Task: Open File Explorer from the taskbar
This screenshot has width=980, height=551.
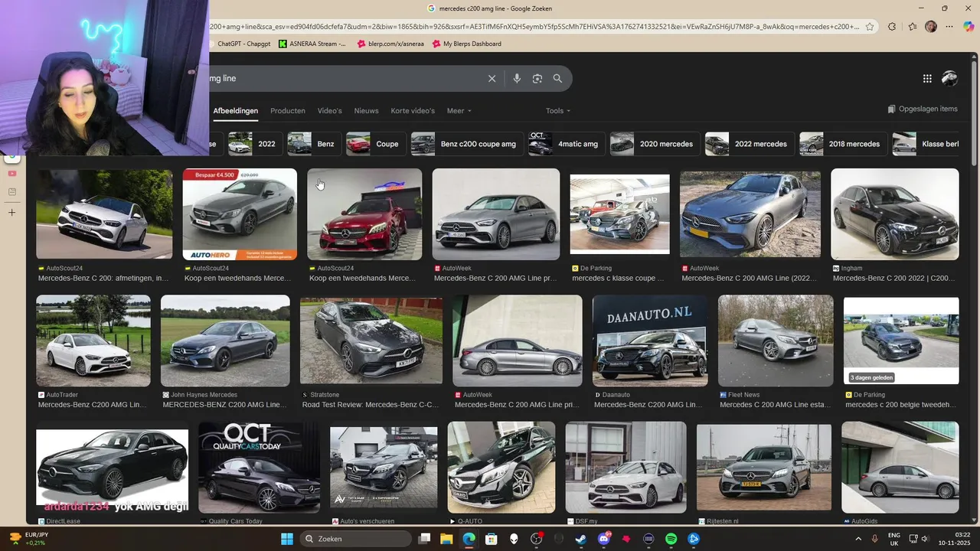Action: pos(447,539)
